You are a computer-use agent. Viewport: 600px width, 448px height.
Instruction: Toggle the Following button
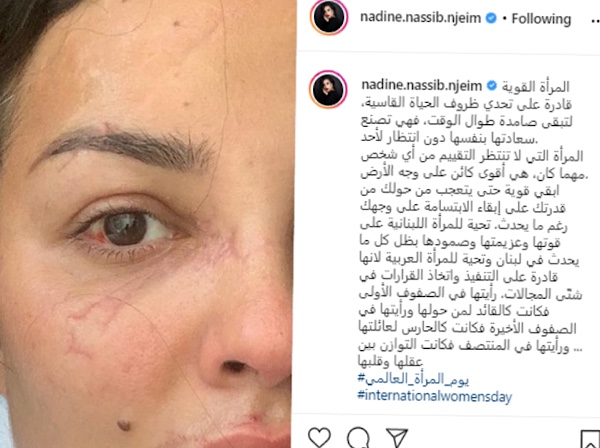pyautogui.click(x=541, y=19)
